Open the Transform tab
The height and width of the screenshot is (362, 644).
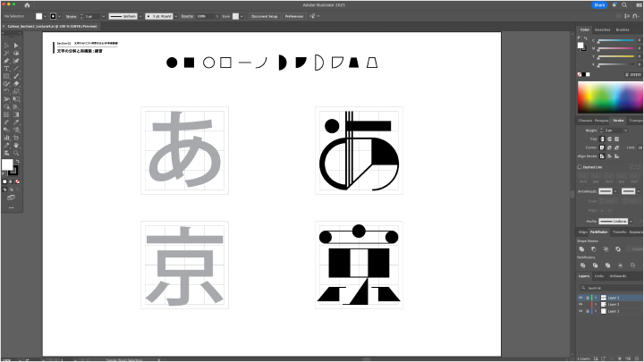coord(619,232)
